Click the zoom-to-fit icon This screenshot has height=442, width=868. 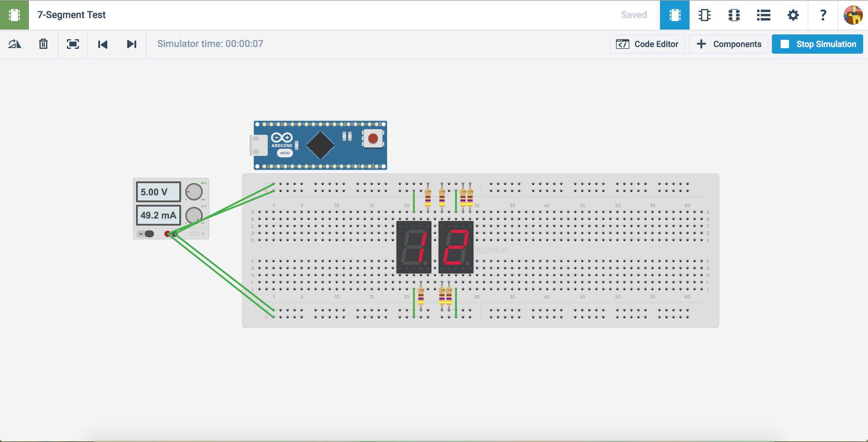pos(73,44)
